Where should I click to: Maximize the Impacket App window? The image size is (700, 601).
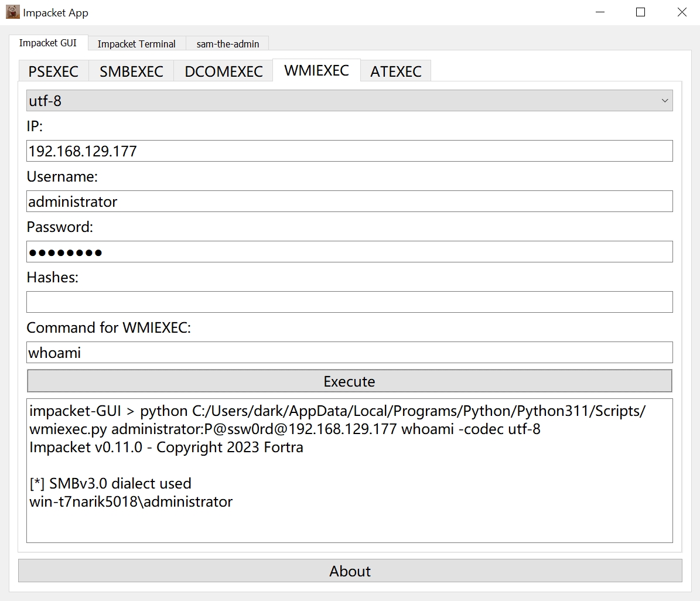click(641, 12)
